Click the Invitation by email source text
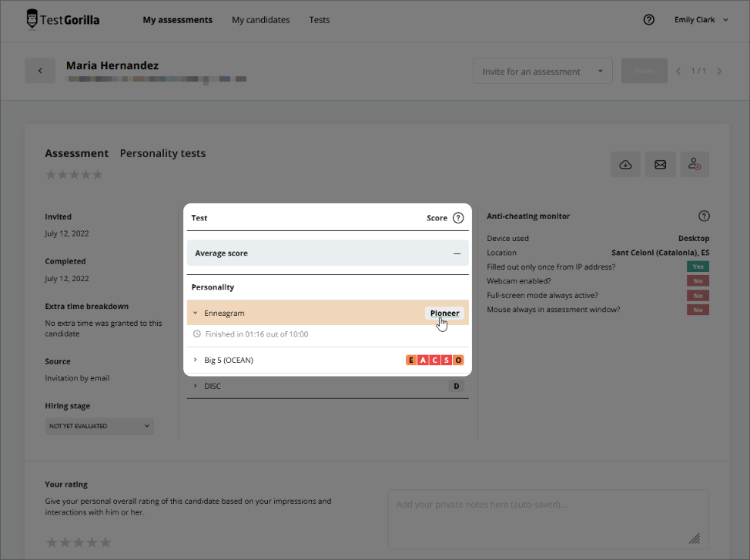 [78, 378]
